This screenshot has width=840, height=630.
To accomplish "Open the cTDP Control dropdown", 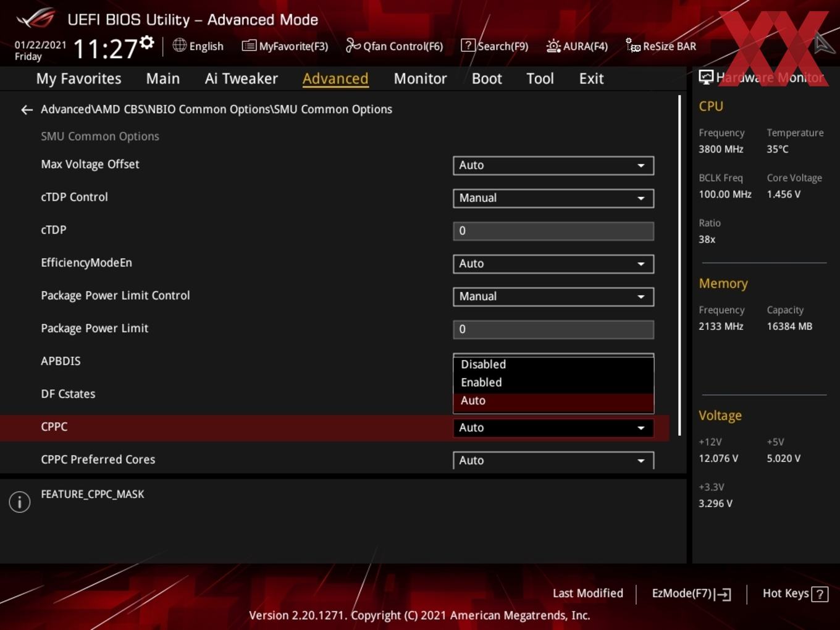I will coord(553,198).
